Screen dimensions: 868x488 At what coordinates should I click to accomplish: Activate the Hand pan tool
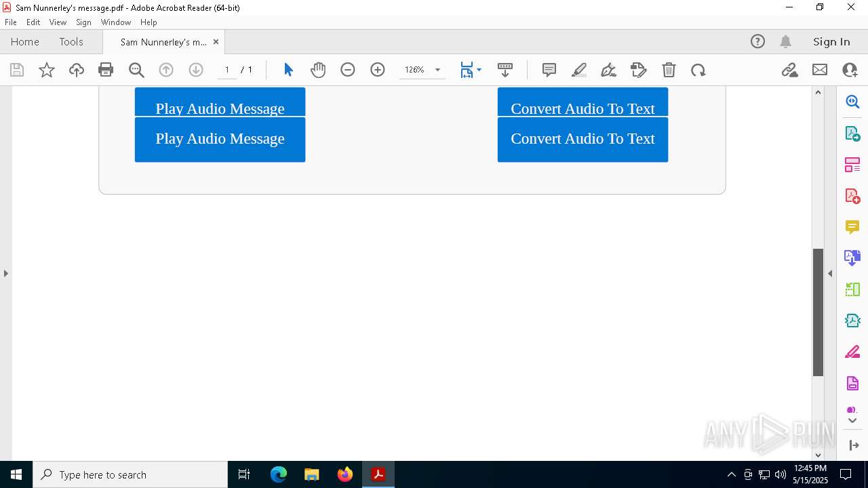click(x=318, y=70)
